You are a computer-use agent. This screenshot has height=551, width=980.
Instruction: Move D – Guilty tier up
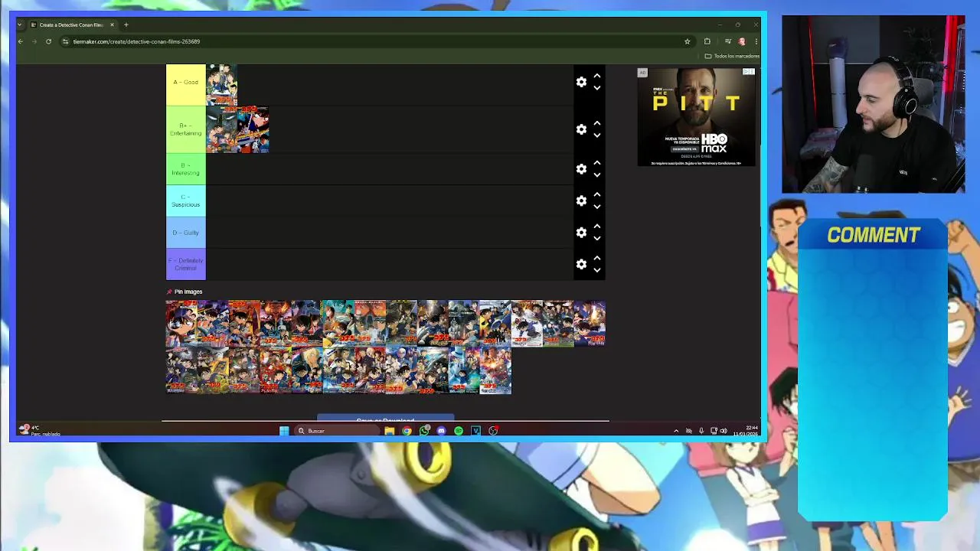tap(597, 227)
